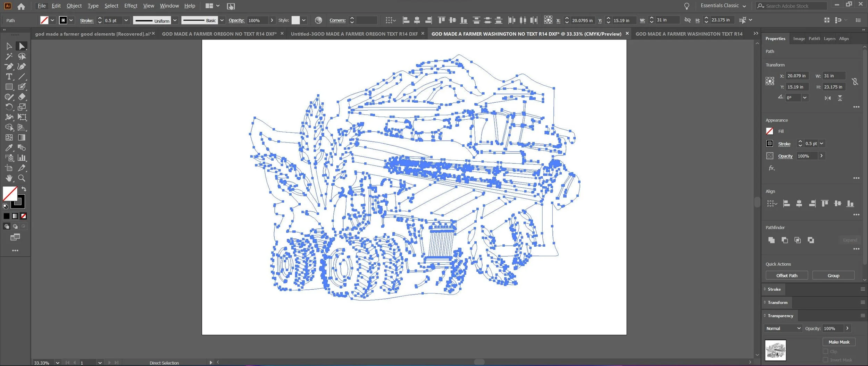
Task: Click the Fill swatch in Appearance
Action: [770, 131]
